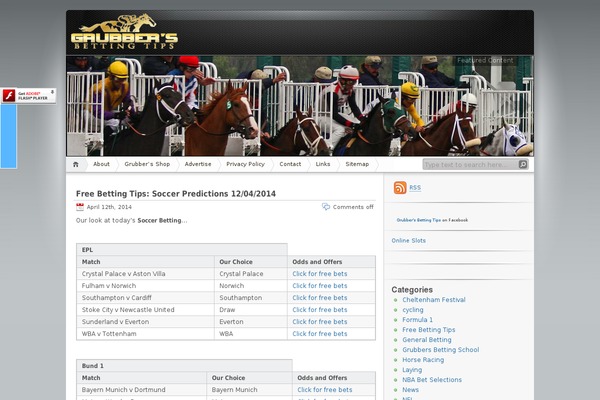Click the Grubber's Betting Tips logo
This screenshot has height=400, width=600.
tap(124, 32)
